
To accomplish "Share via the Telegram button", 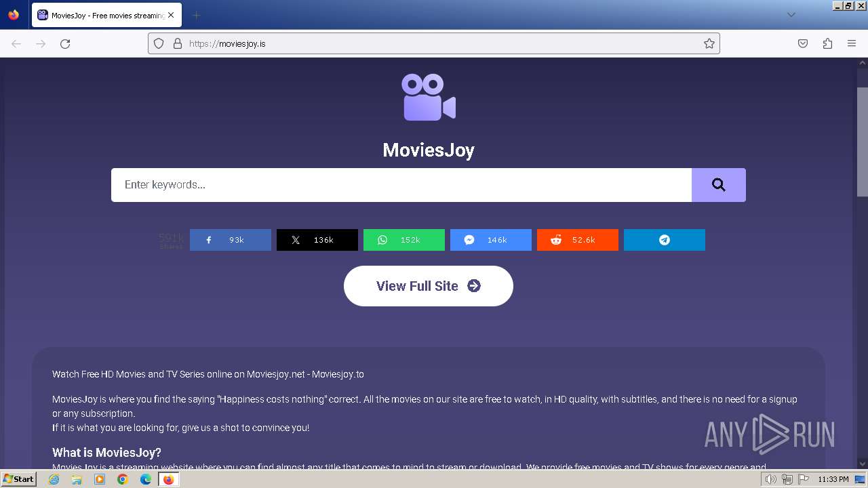I will (x=665, y=240).
